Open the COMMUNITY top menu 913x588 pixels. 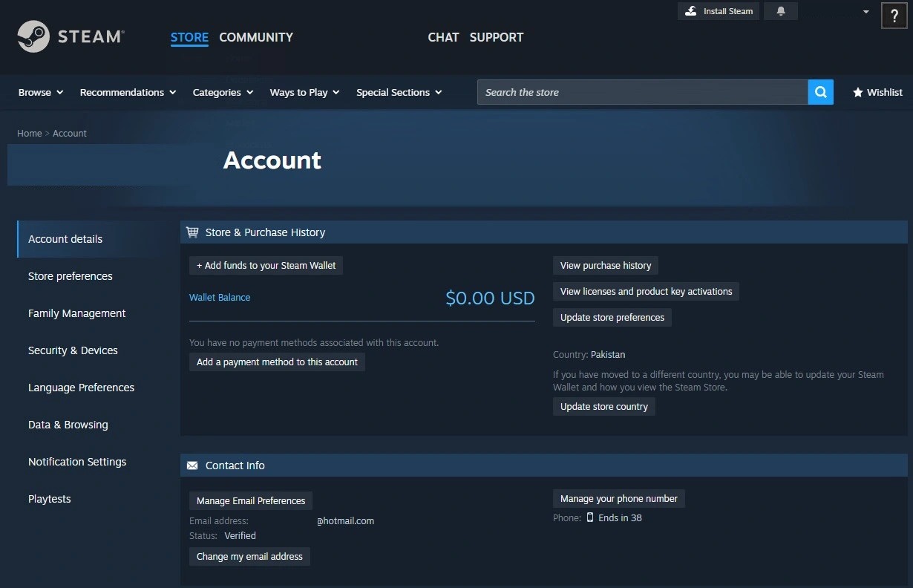[x=256, y=37]
